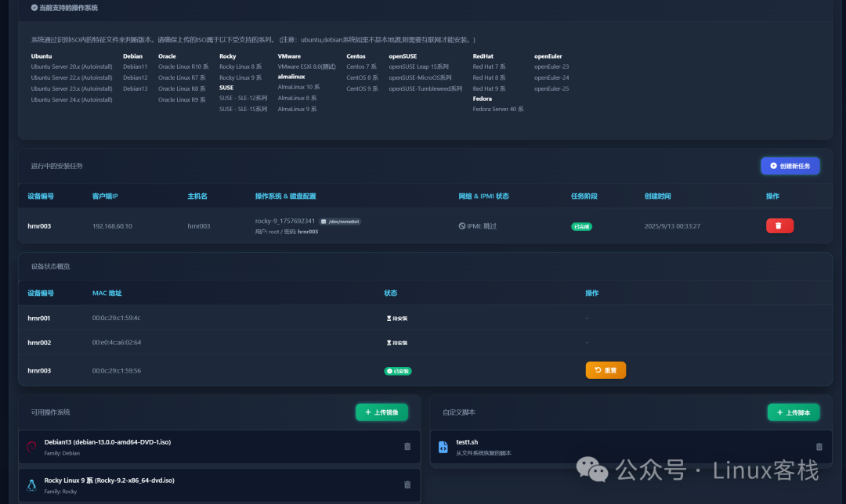Viewport: 846px width, 504px height.
Task: Click the /dev/nvme0n1 disk badge
Action: pos(340,221)
